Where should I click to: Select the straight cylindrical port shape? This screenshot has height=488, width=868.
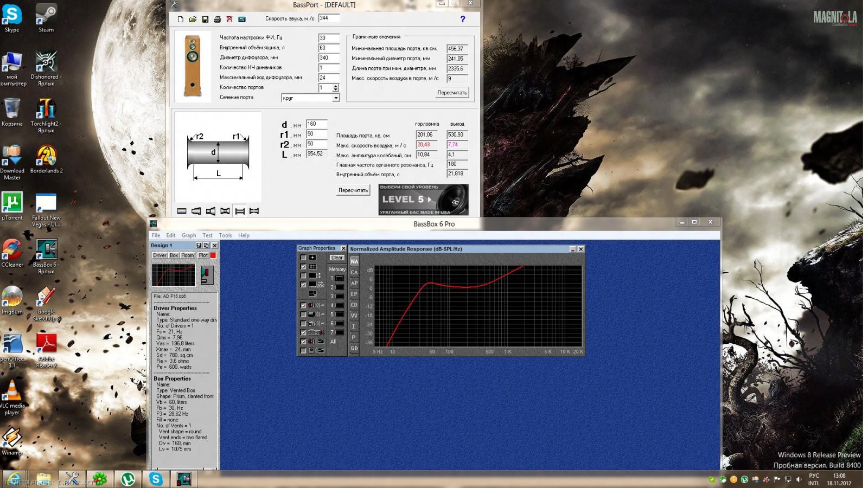[x=182, y=211]
